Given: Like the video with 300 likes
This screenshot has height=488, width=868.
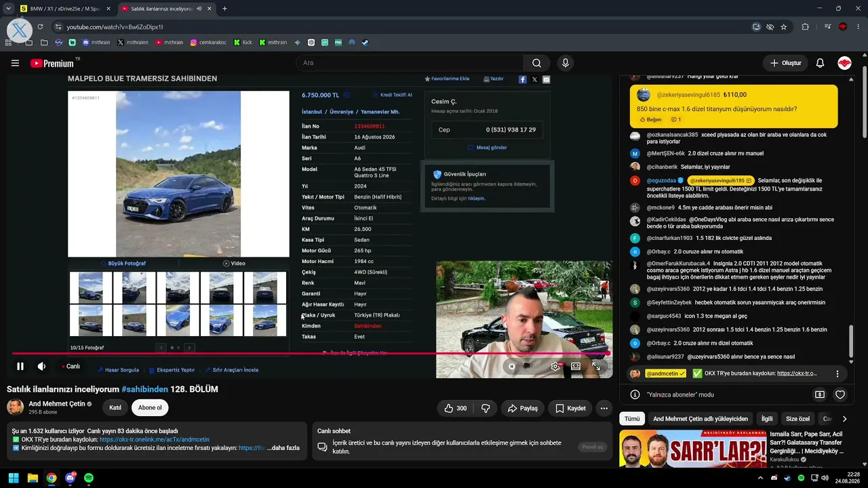Looking at the screenshot, I should (x=455, y=408).
